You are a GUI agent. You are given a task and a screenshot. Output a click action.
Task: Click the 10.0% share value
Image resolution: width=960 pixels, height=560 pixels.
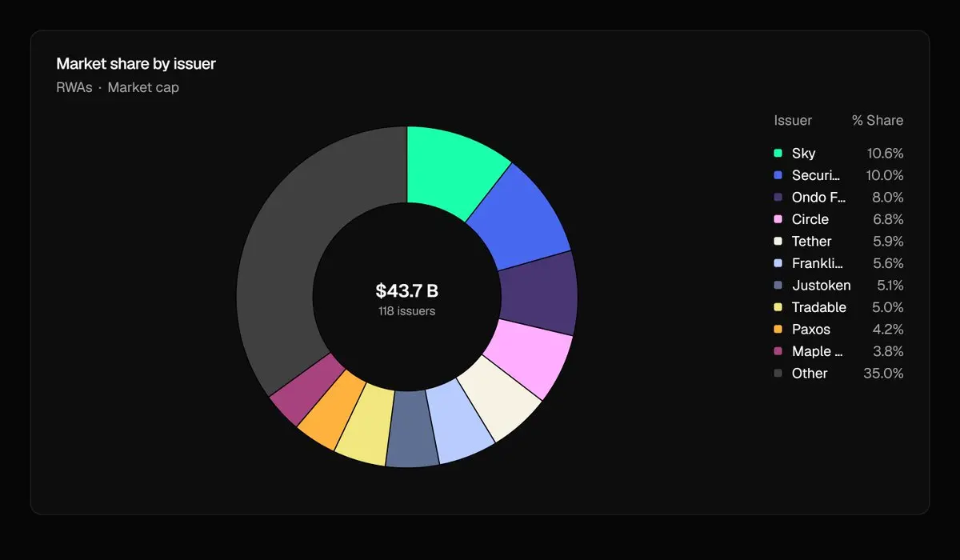click(x=885, y=175)
